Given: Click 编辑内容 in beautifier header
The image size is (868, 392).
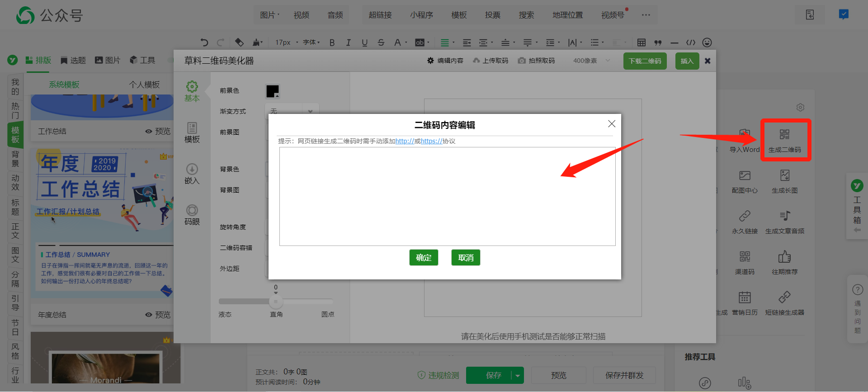Looking at the screenshot, I should pos(445,61).
